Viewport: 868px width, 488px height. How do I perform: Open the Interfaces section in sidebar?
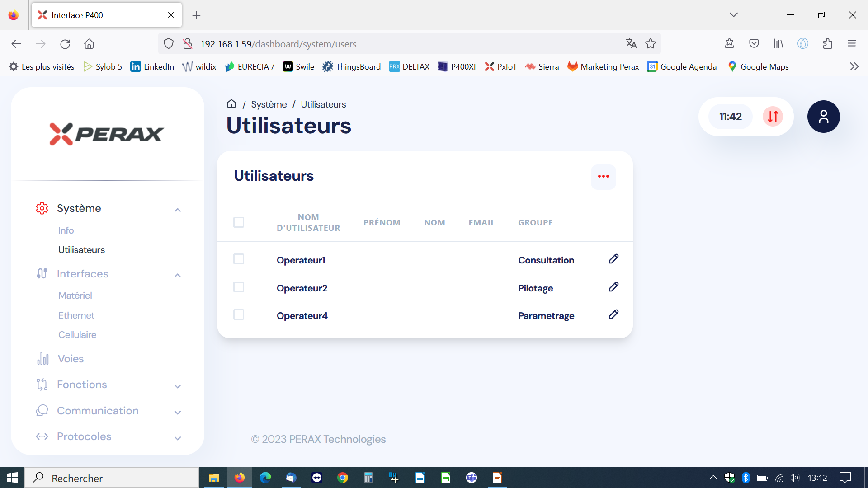click(82, 273)
